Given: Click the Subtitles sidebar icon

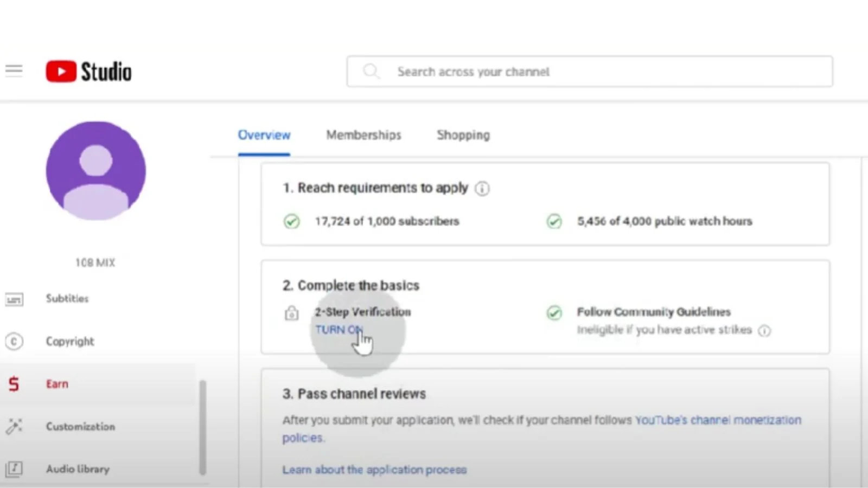Looking at the screenshot, I should tap(14, 299).
